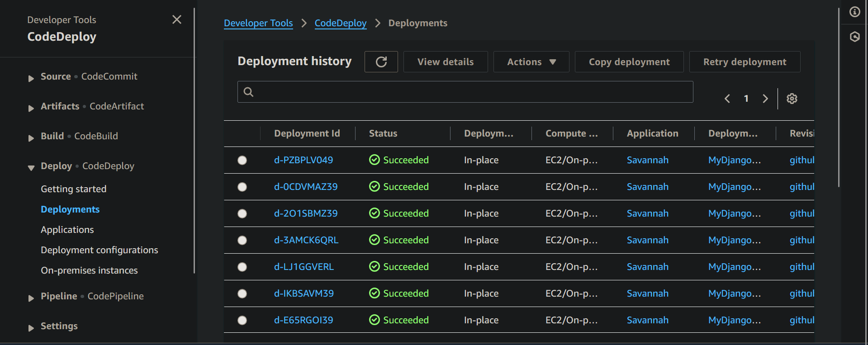The width and height of the screenshot is (868, 345).
Task: Open deployment d-E65RGOI39 link
Action: click(304, 320)
